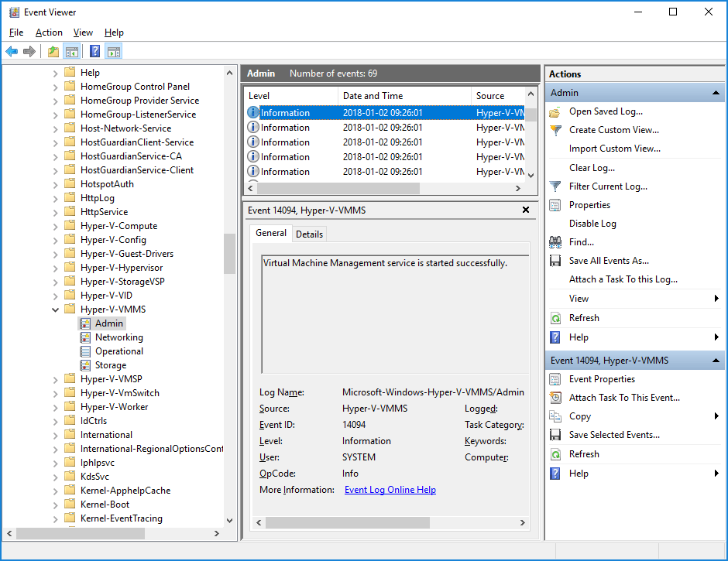Collapse the Event 14094 actions section

click(x=716, y=361)
